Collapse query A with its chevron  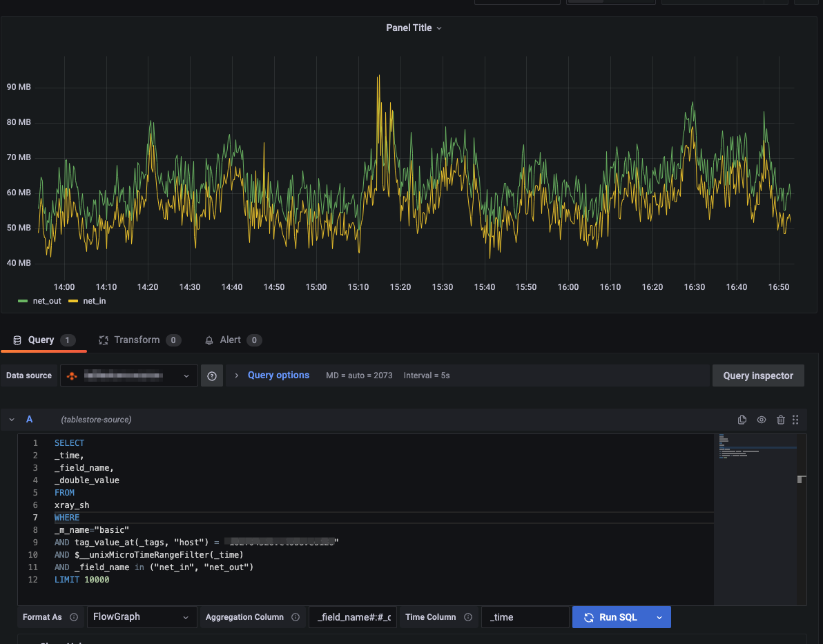pos(11,419)
